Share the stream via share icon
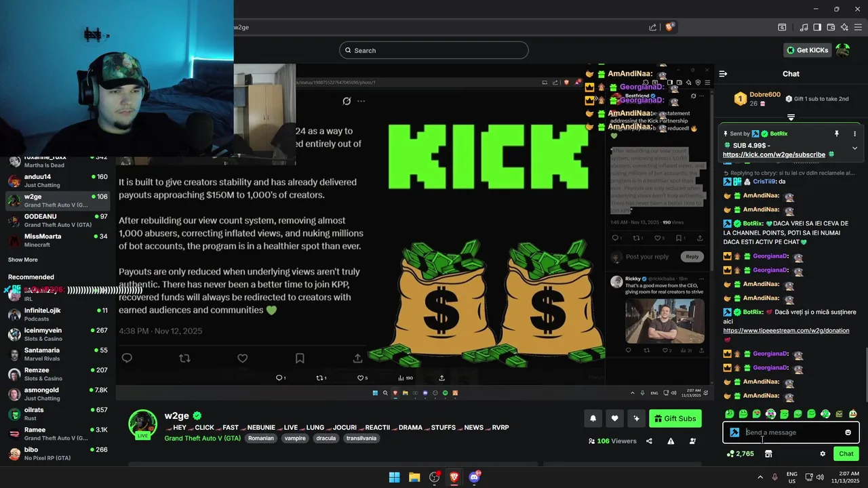868x488 pixels. 649,441
